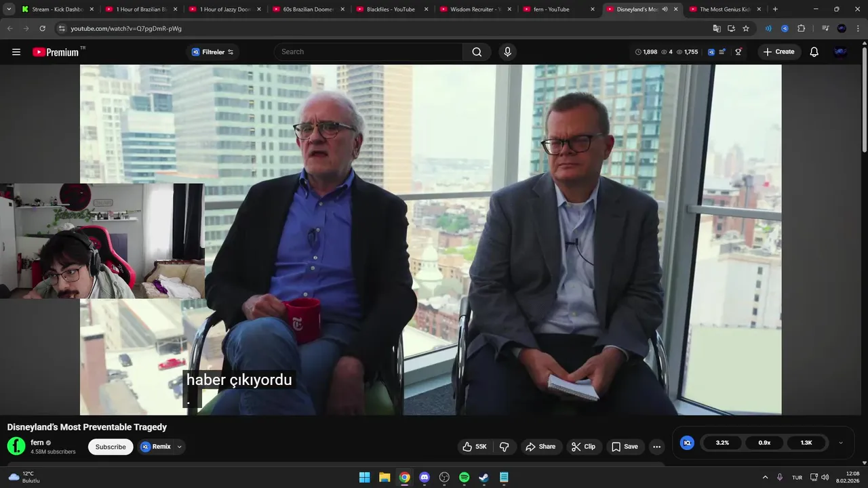Mute the Disneyland tab's speaker icon
Image resolution: width=868 pixels, height=488 pixels.
(665, 9)
